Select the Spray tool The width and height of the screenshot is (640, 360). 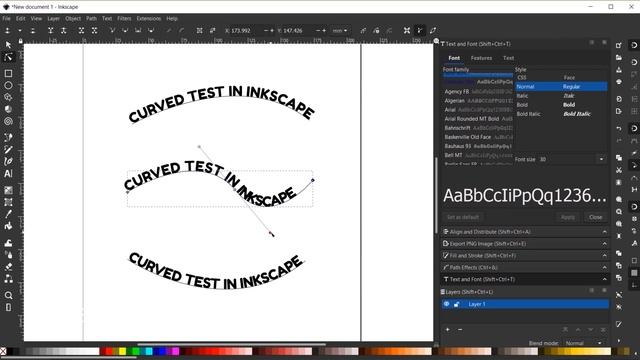coord(8,255)
